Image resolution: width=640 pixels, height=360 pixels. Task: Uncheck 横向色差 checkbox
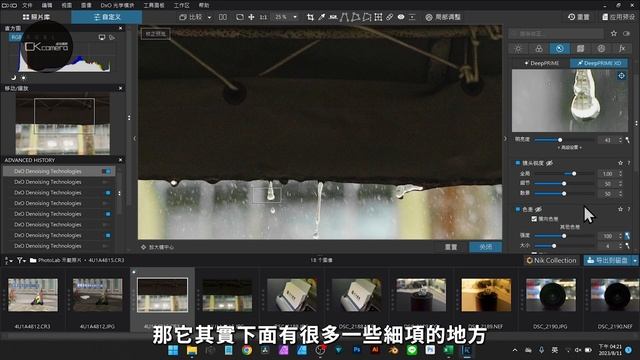[x=534, y=219]
